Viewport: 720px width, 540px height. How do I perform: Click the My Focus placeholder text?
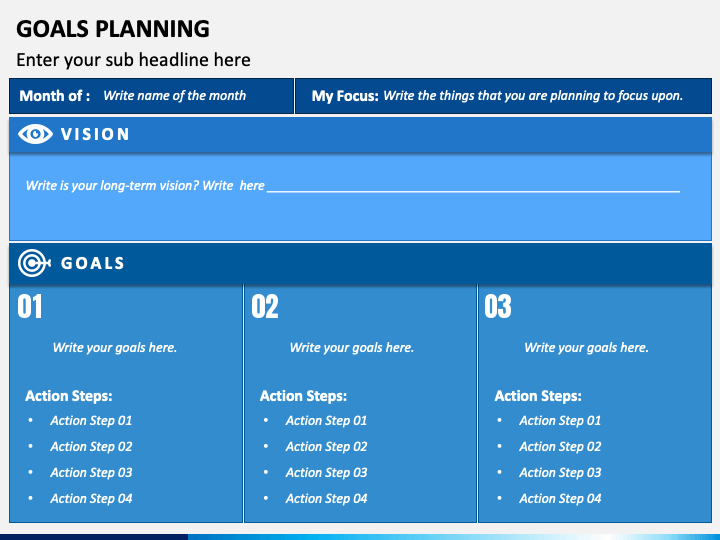point(533,96)
